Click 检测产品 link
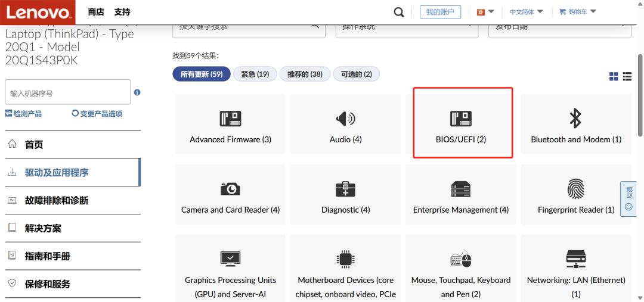Screen dimensions: 644x302 click(23, 114)
